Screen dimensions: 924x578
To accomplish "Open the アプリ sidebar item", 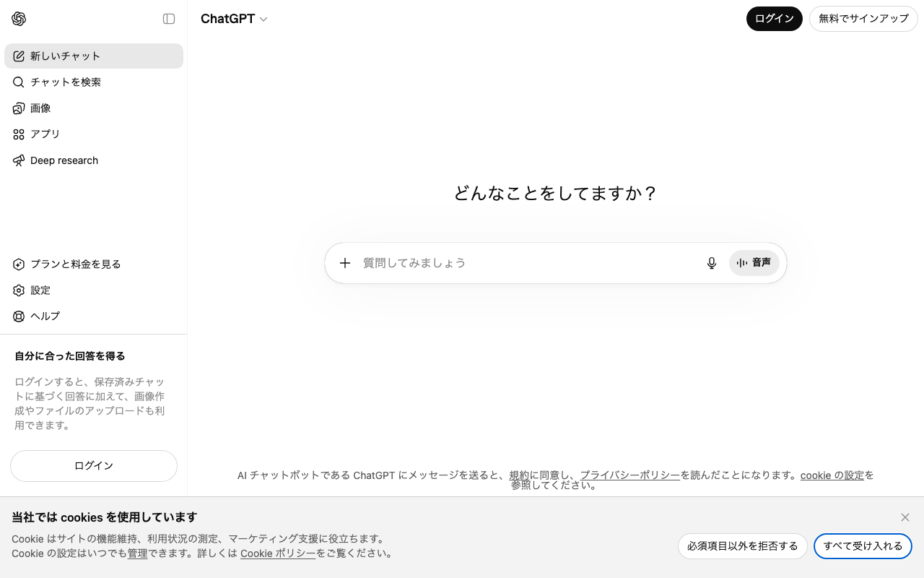I will click(x=94, y=134).
